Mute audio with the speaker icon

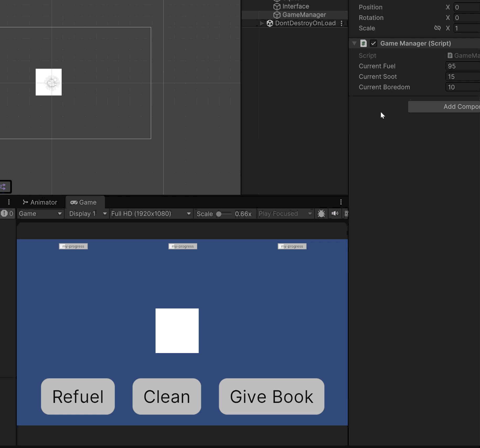pos(335,214)
